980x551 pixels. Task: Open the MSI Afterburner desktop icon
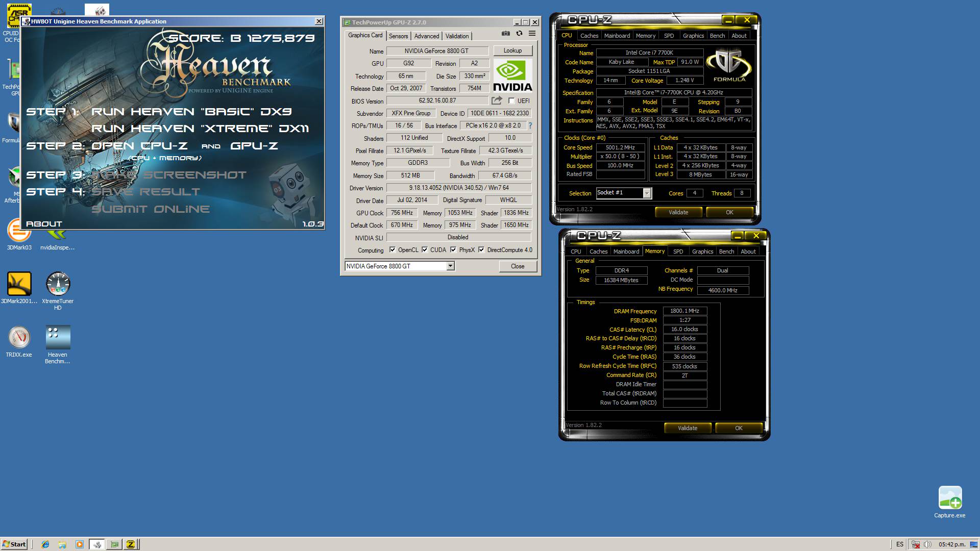pos(11,184)
